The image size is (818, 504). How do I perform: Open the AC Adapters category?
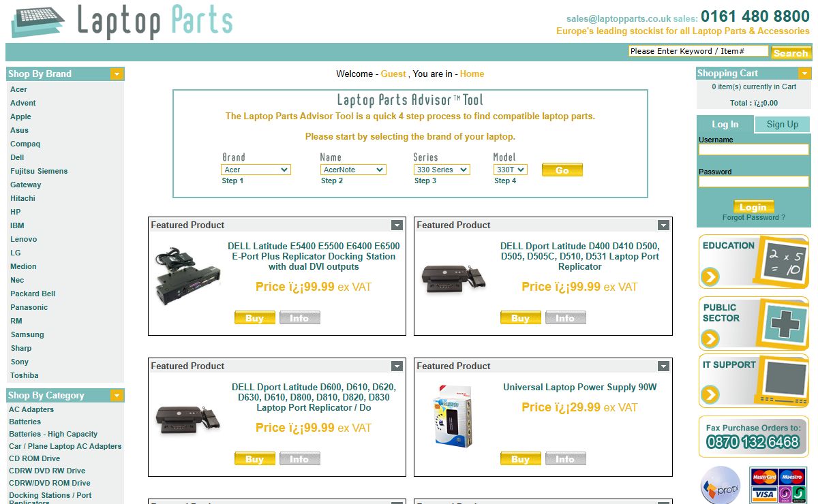[x=31, y=409]
